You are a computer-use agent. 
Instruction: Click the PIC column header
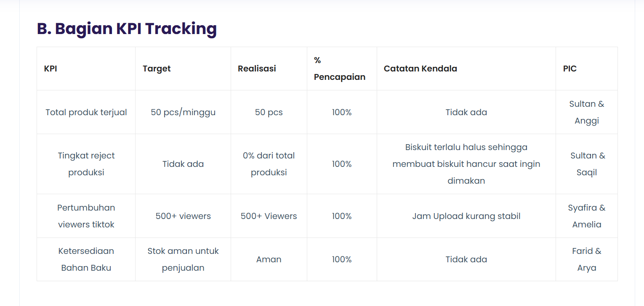587,69
